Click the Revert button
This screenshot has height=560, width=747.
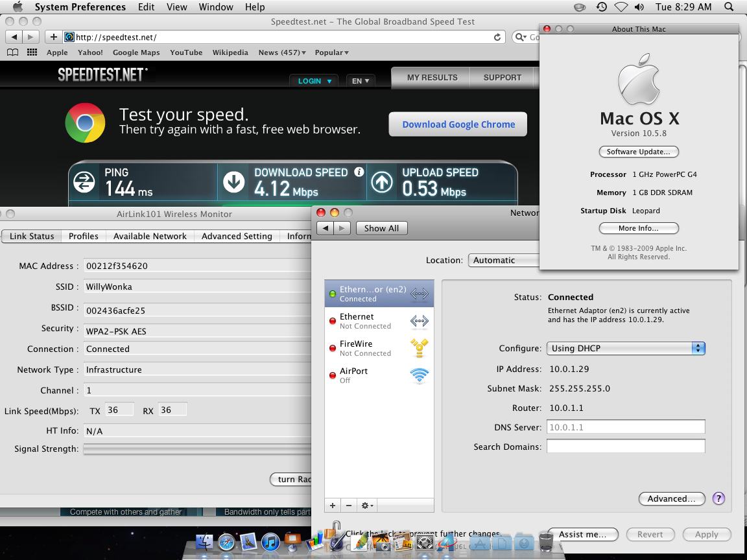pyautogui.click(x=650, y=534)
